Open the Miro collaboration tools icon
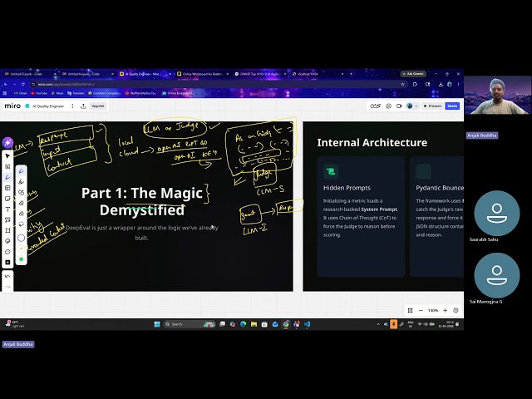The image size is (532, 399). click(x=375, y=106)
